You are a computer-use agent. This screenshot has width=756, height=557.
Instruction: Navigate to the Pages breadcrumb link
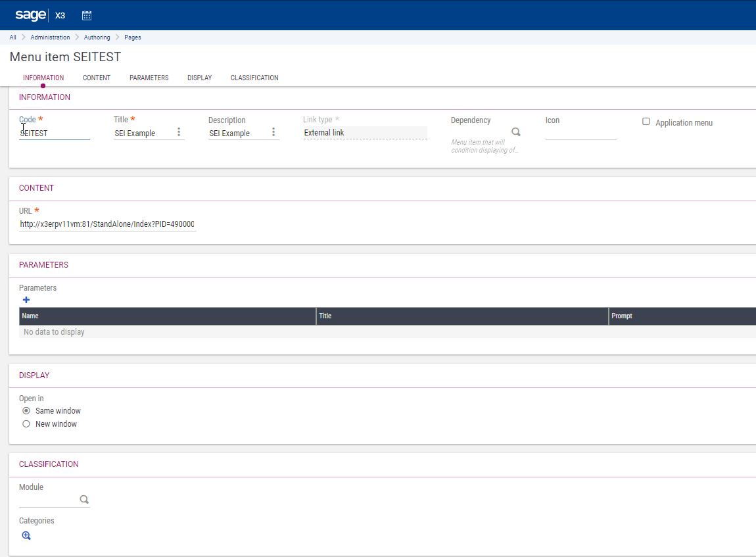click(133, 37)
